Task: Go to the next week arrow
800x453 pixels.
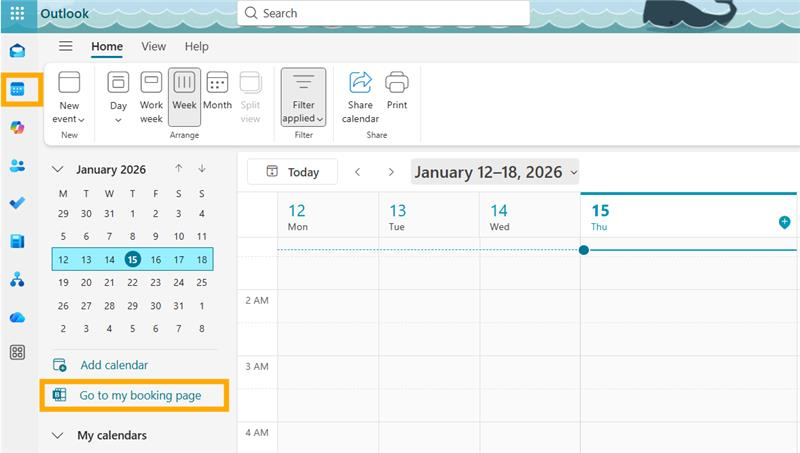Action: 391,172
